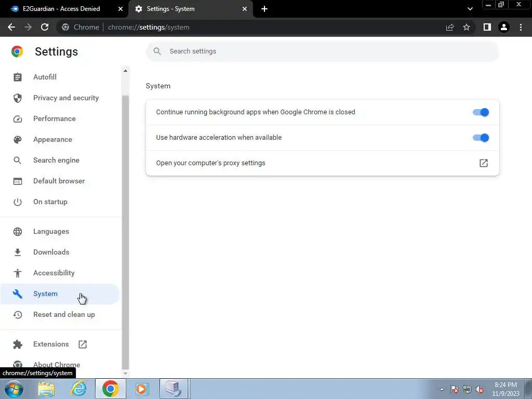Click Open your computer's proxy settings row
The height and width of the screenshot is (399, 532).
(322, 163)
